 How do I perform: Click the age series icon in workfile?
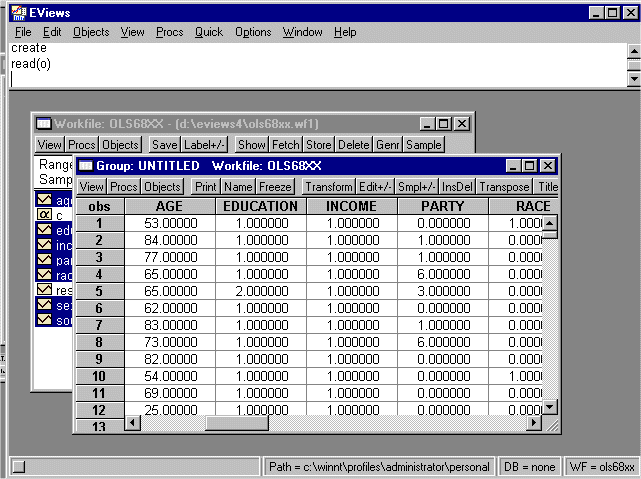[44, 201]
